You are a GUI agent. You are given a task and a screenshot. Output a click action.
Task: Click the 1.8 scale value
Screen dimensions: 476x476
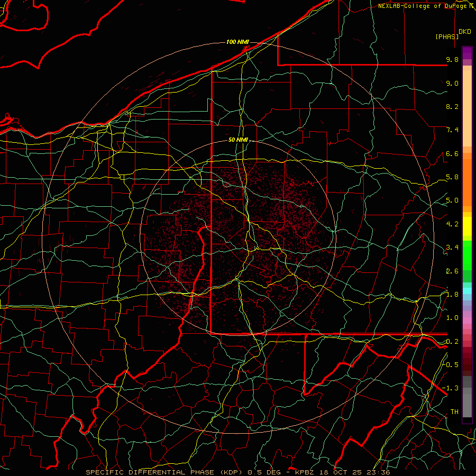pyautogui.click(x=452, y=295)
